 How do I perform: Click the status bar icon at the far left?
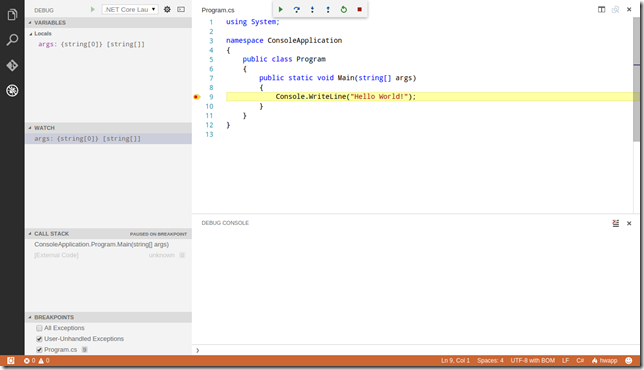[11, 361]
